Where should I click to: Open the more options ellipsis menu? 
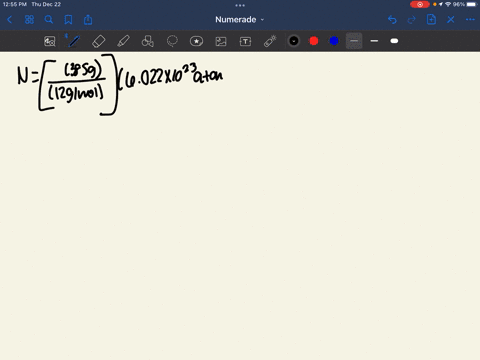(x=470, y=20)
